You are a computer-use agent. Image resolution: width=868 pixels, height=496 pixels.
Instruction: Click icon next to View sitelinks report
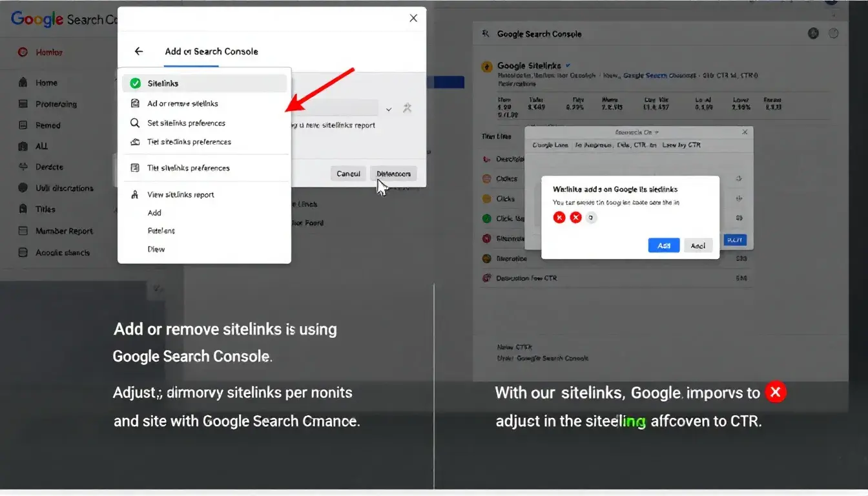click(135, 194)
